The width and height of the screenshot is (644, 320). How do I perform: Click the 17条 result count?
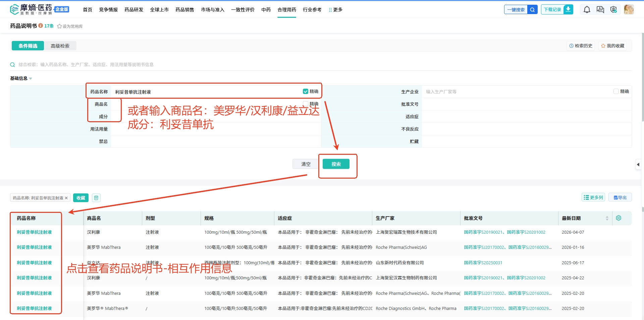49,26
